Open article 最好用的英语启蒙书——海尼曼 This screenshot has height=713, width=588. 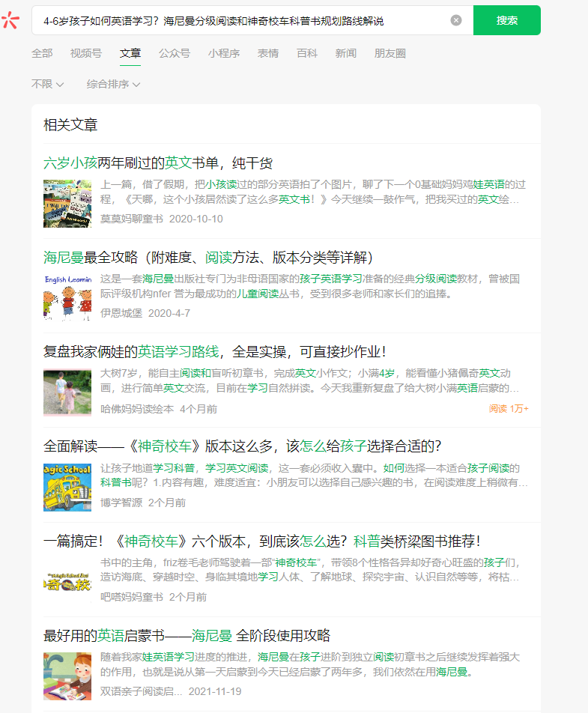click(187, 635)
